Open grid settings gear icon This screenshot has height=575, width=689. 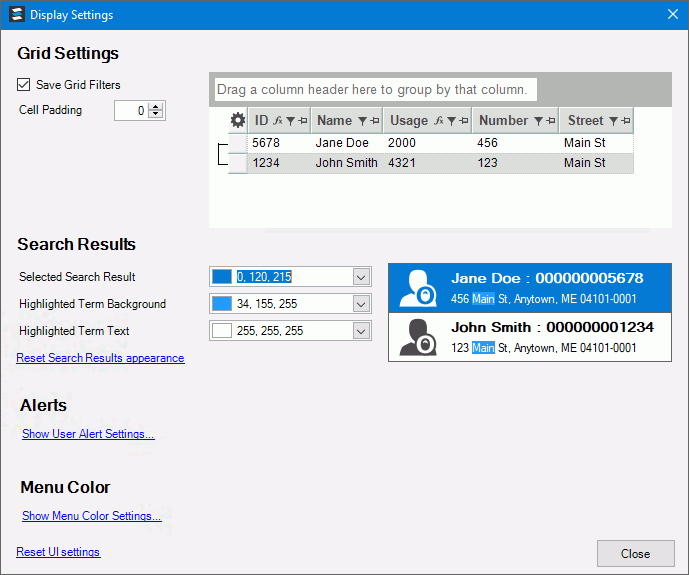click(x=238, y=120)
